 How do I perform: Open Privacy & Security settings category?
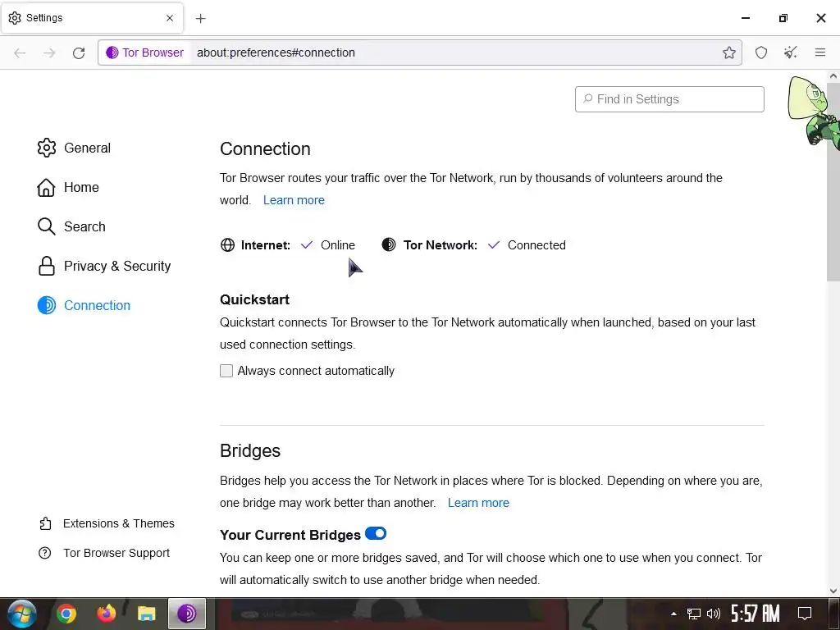[104, 267]
